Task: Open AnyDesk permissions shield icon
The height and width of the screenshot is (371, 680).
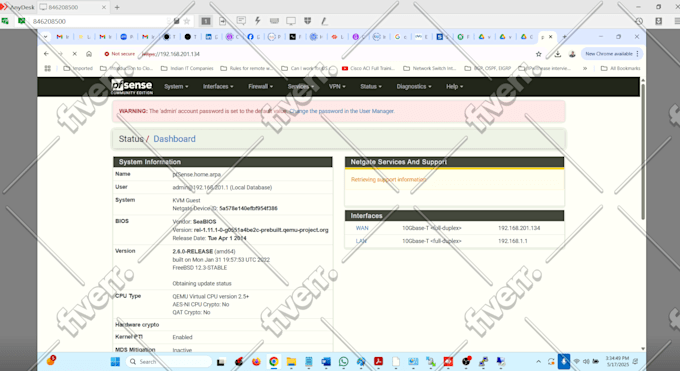Action: pyautogui.click(x=307, y=21)
